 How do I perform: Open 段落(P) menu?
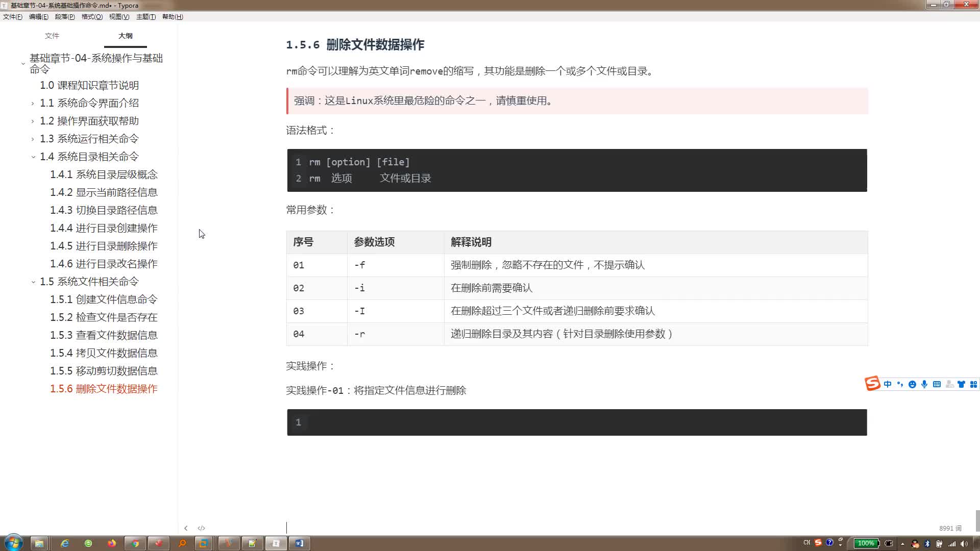click(x=65, y=17)
